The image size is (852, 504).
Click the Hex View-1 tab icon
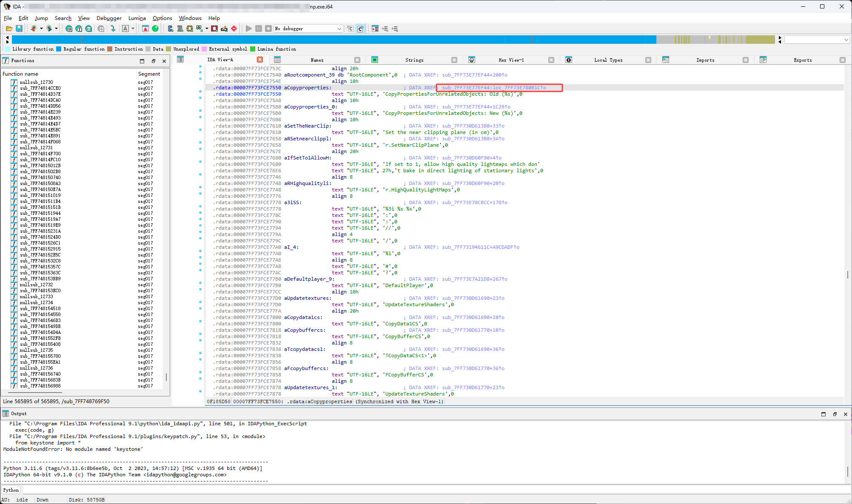[472, 60]
